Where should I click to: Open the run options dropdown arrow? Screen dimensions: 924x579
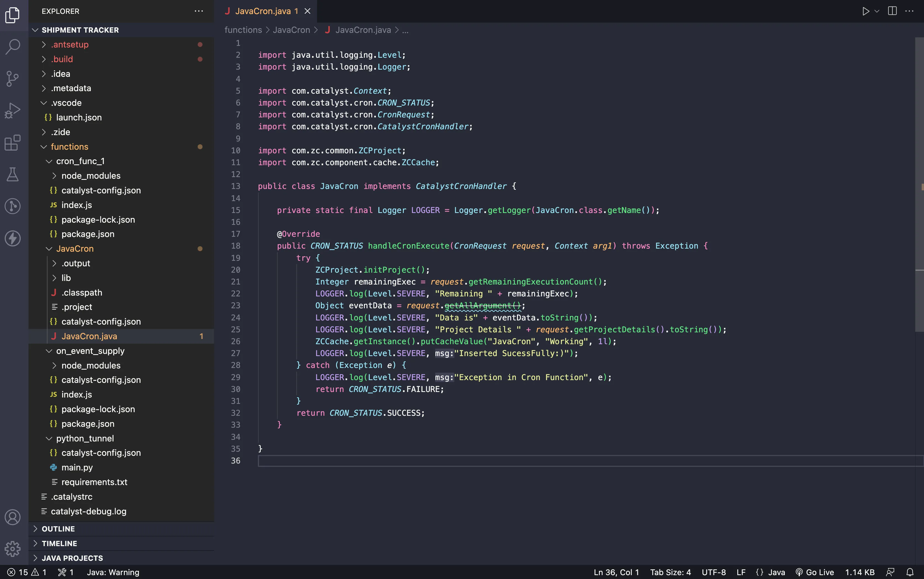click(x=877, y=11)
